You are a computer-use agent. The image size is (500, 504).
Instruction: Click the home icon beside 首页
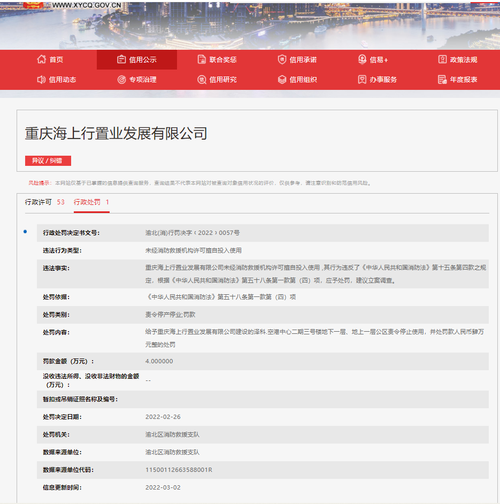click(x=41, y=59)
